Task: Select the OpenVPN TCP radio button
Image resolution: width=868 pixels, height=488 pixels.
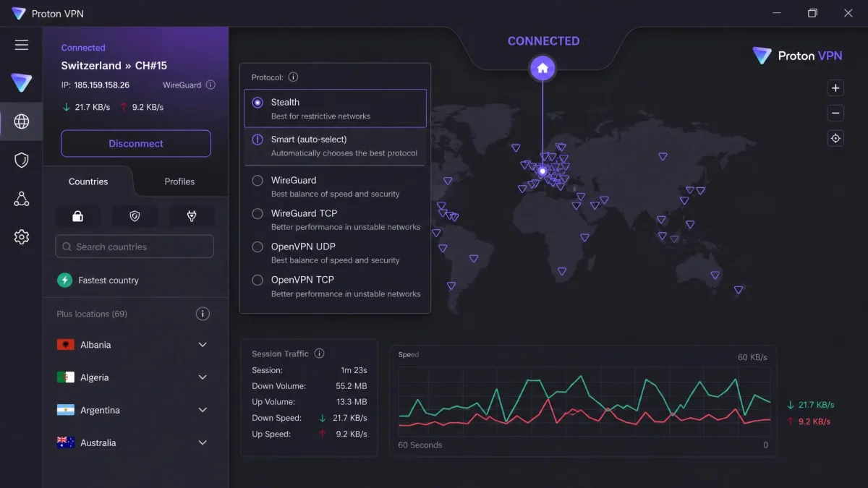Action: tap(257, 281)
